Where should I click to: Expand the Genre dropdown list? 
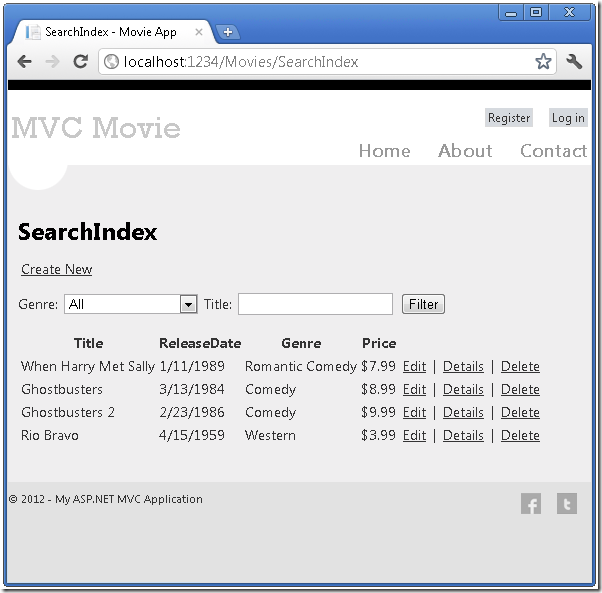pyautogui.click(x=188, y=304)
